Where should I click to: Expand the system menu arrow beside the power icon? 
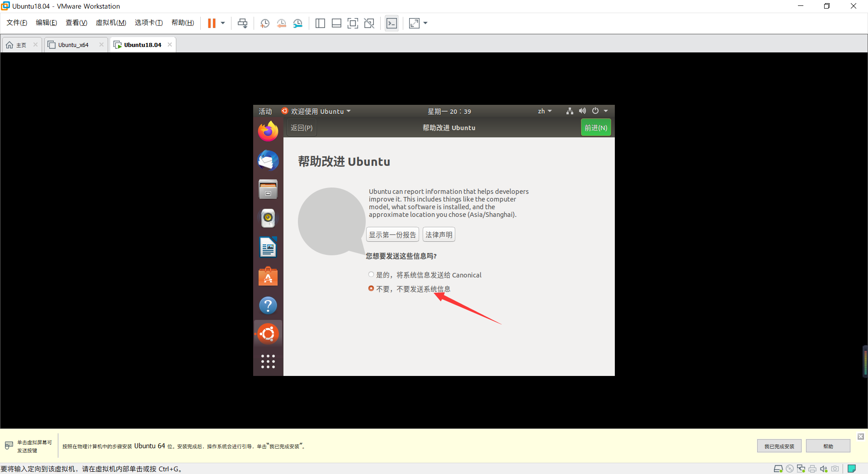[x=606, y=111]
